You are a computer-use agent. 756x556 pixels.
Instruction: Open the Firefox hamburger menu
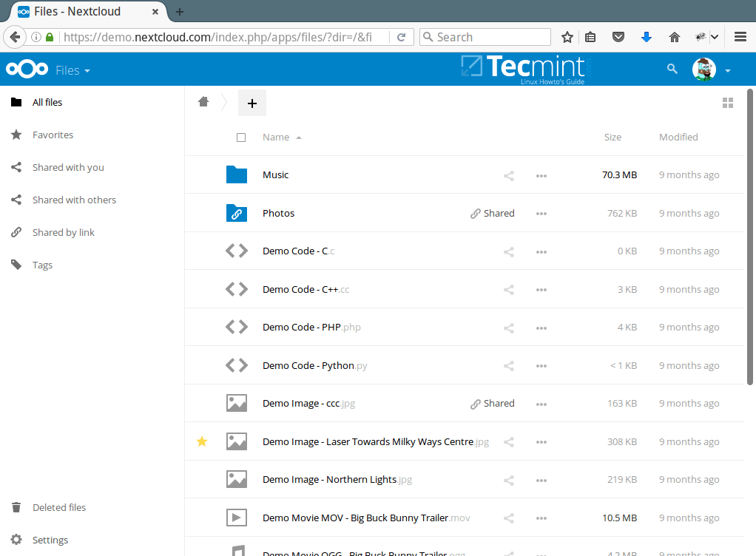point(740,36)
